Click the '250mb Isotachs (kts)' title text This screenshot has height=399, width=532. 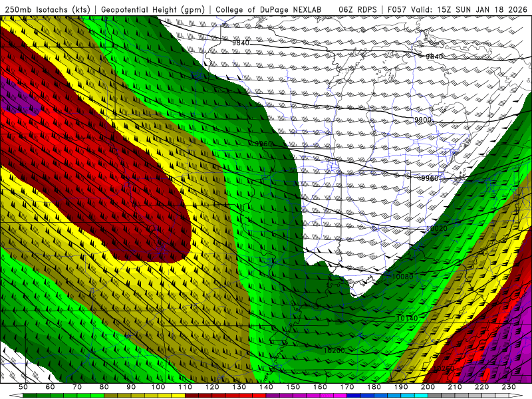pyautogui.click(x=47, y=10)
